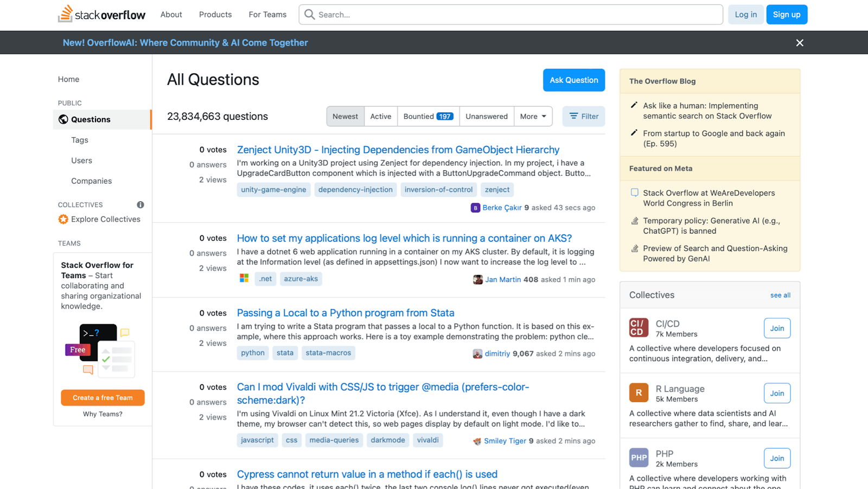Go to Home in sidebar

point(69,79)
